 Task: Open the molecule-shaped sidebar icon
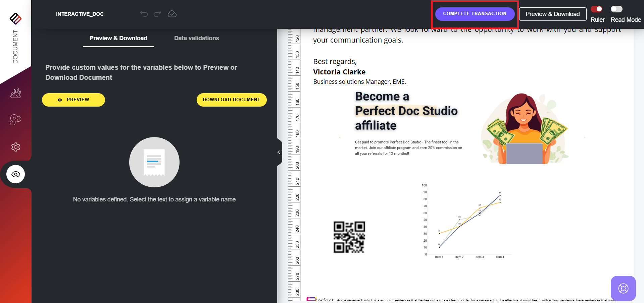[x=15, y=120]
